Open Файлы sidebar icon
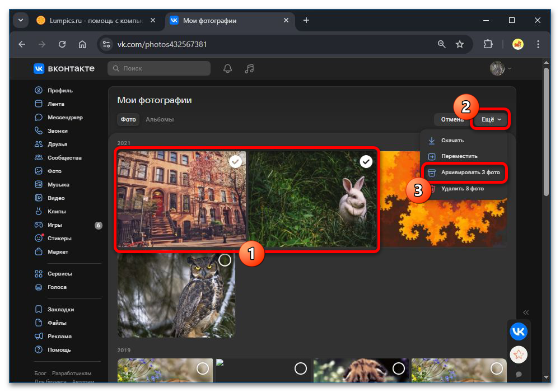Viewport: 560px width, 392px height. tap(39, 323)
